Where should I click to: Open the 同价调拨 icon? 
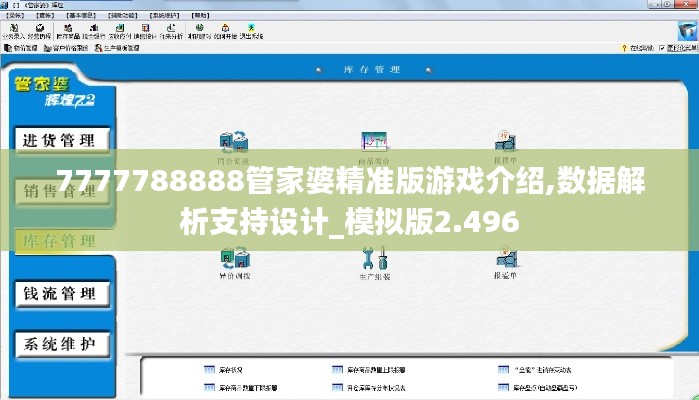[x=234, y=148]
